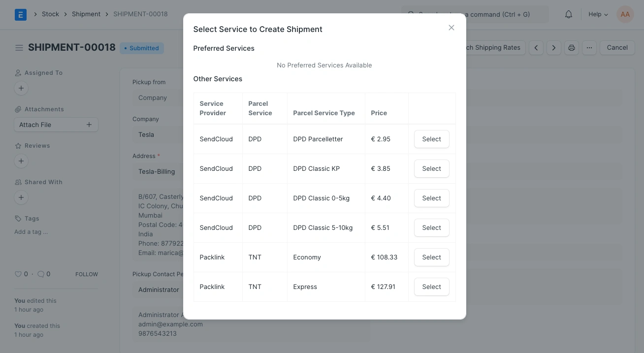Open Shipment list from the breadcrumb
Screen dimensions: 644x353
[x=86, y=14]
